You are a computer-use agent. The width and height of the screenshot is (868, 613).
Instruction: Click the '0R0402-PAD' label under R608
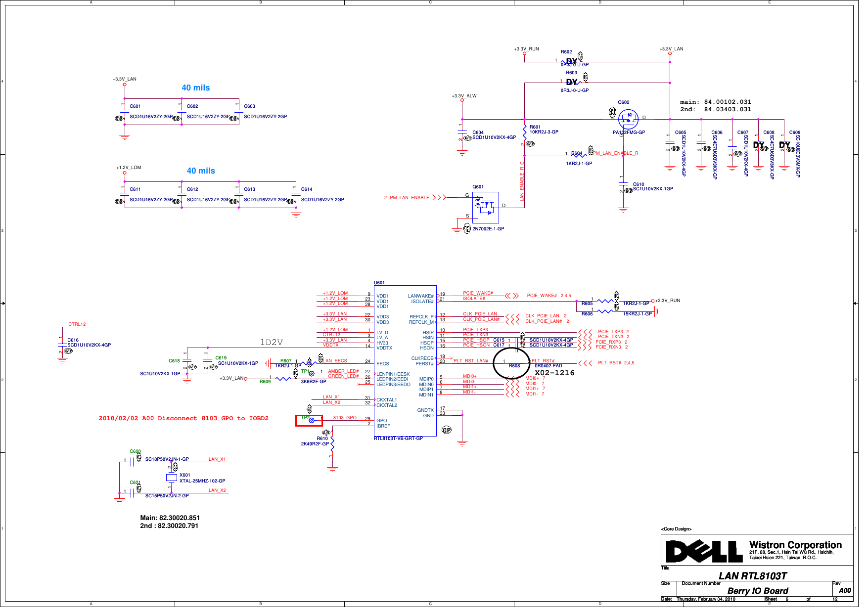click(548, 366)
